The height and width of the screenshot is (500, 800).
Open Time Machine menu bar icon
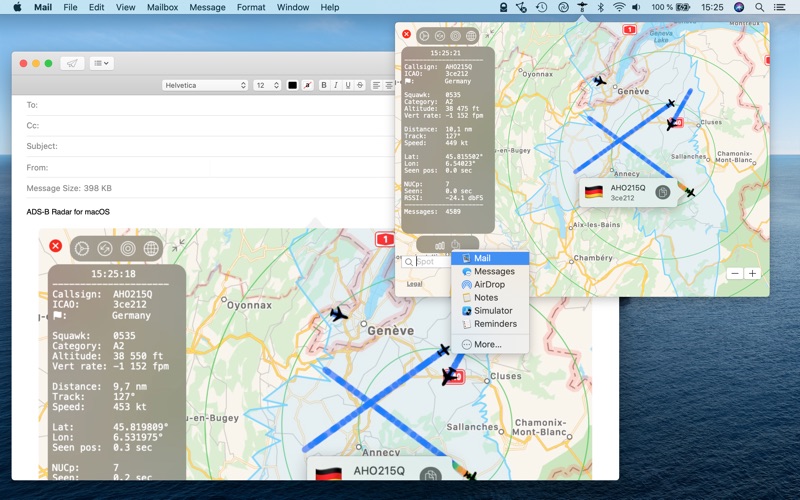541,7
